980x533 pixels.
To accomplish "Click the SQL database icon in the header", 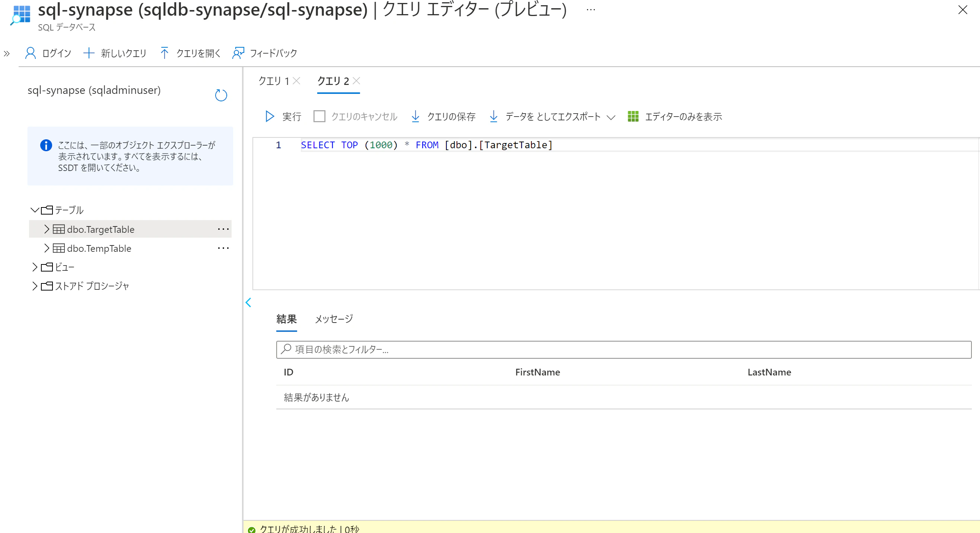I will [20, 15].
